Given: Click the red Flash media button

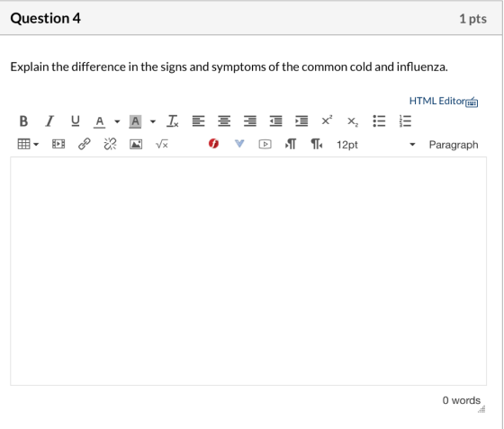Looking at the screenshot, I should point(213,144).
